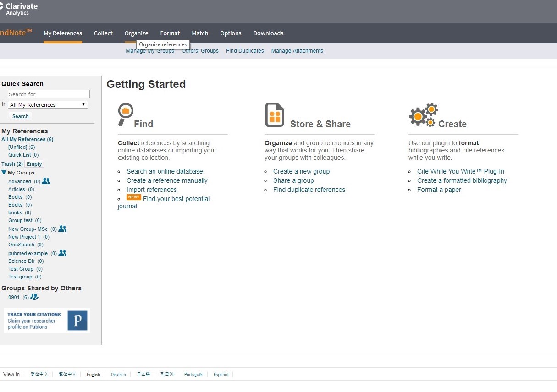Open the Share a group link
This screenshot has width=557, height=392.
(x=293, y=180)
